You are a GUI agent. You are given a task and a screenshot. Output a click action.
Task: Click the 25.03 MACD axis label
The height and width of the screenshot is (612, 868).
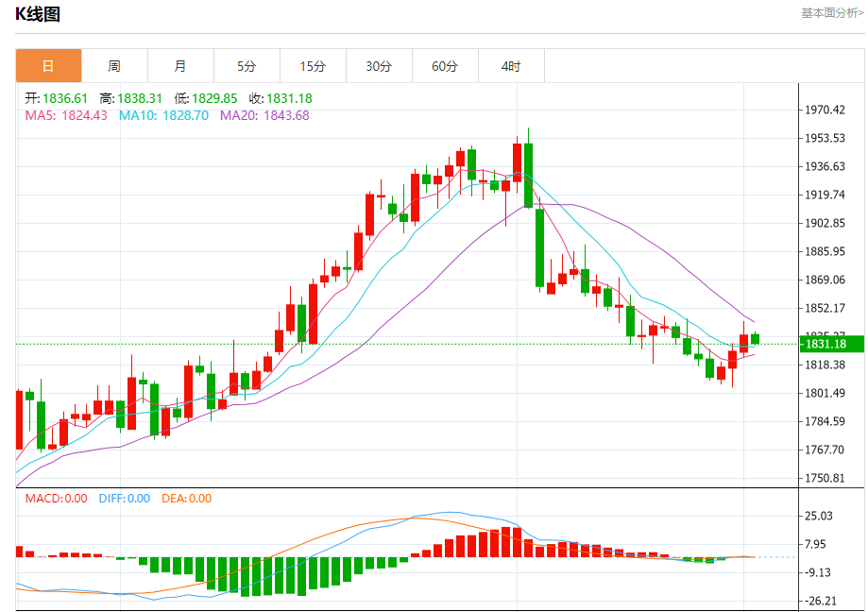coord(818,517)
